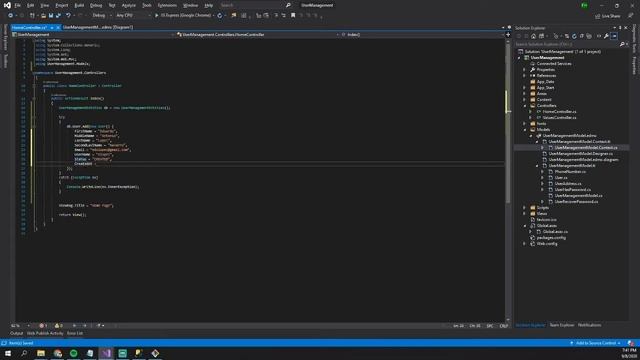Click Solution Explorer Home icon
The height and width of the screenshot is (360, 640).
(533, 36)
